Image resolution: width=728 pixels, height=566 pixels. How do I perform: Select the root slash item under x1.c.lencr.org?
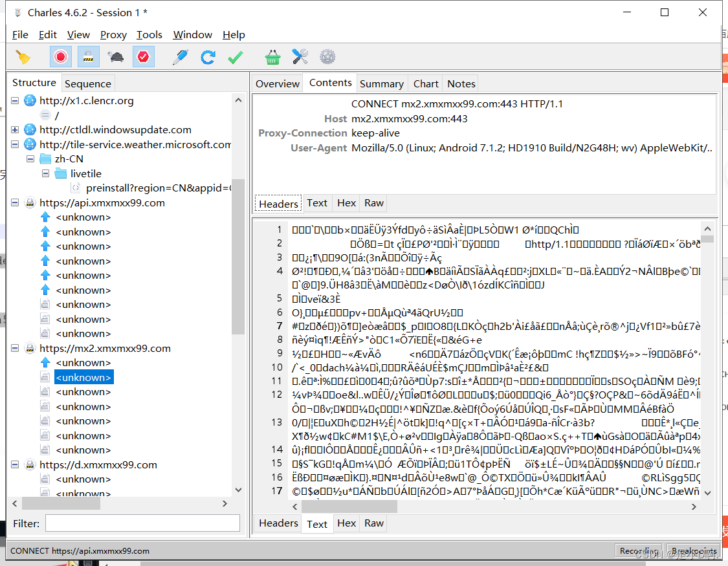[57, 116]
